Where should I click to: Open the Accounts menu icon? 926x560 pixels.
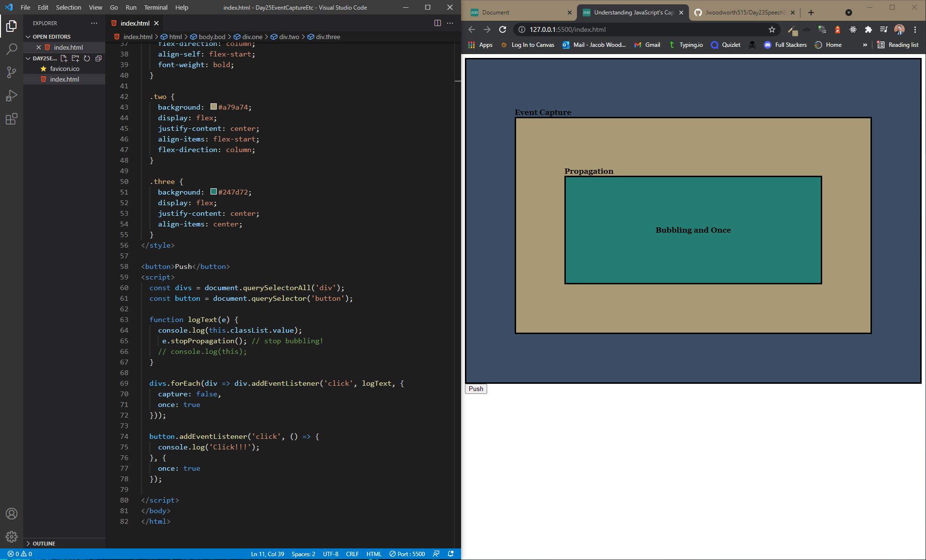click(x=12, y=514)
